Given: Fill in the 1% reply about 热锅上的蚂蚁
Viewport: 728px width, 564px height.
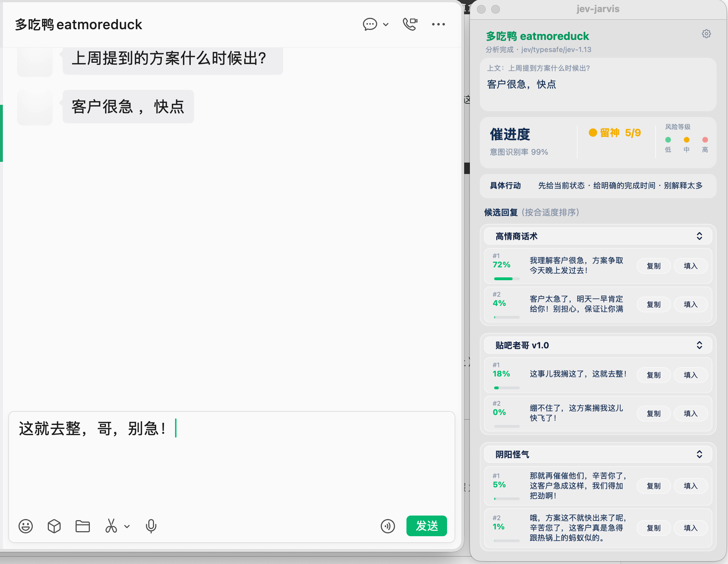Looking at the screenshot, I should pos(691,528).
